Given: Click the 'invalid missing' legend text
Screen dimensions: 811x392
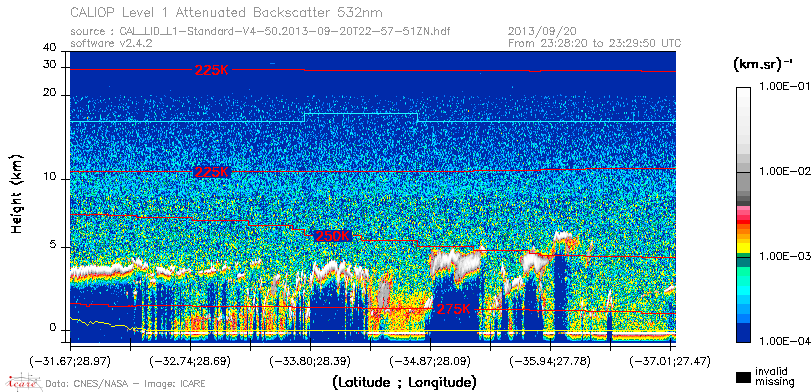Looking at the screenshot, I should pos(774,377).
